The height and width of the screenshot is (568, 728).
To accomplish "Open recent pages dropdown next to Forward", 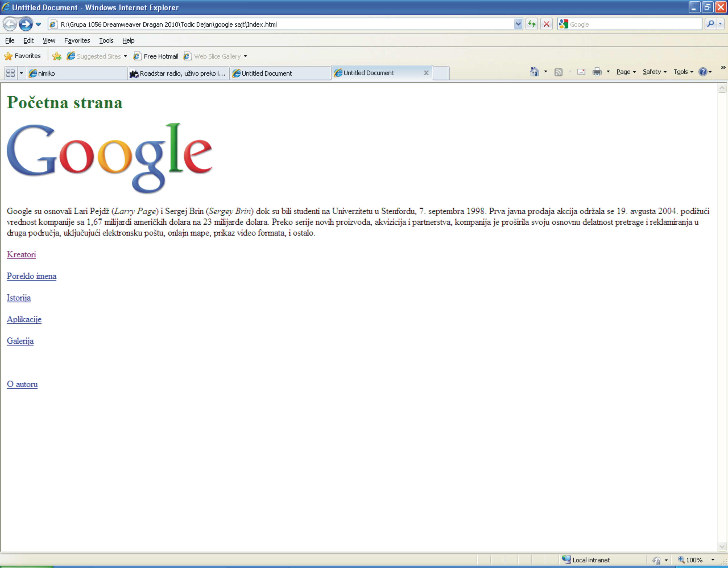I will tap(38, 24).
